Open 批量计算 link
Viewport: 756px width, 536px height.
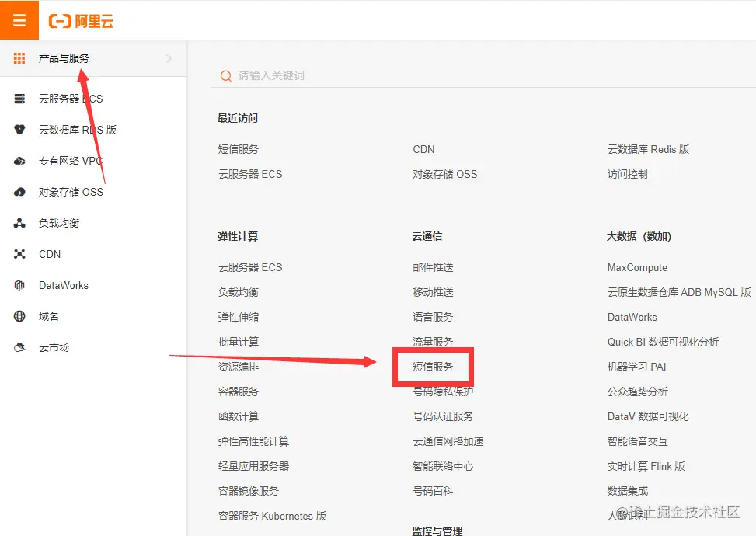pyautogui.click(x=239, y=343)
